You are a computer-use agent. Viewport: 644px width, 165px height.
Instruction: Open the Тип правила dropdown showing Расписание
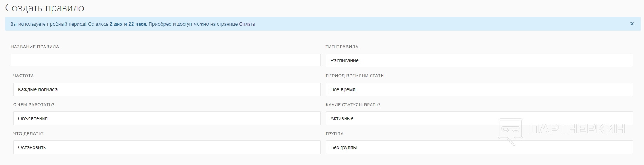tap(479, 60)
